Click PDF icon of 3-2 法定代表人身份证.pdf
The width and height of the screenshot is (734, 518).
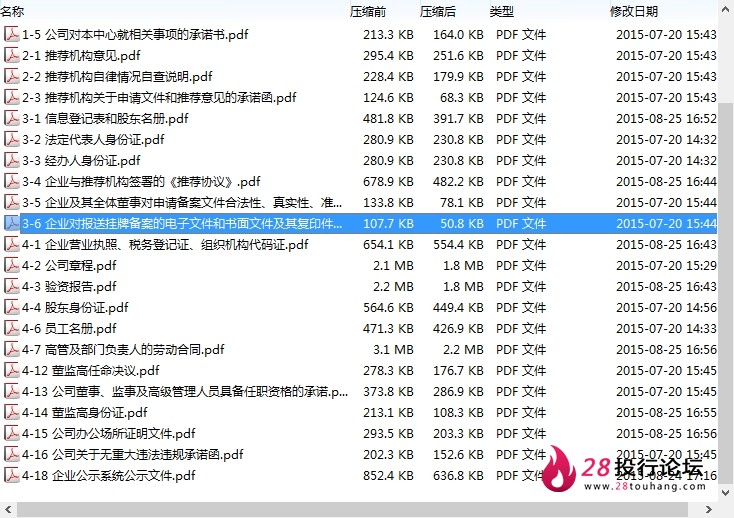[x=11, y=139]
